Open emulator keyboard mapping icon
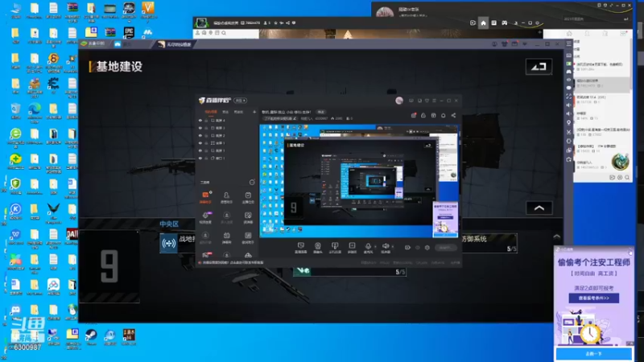Image resolution: width=644 pixels, height=362 pixels. click(x=568, y=56)
